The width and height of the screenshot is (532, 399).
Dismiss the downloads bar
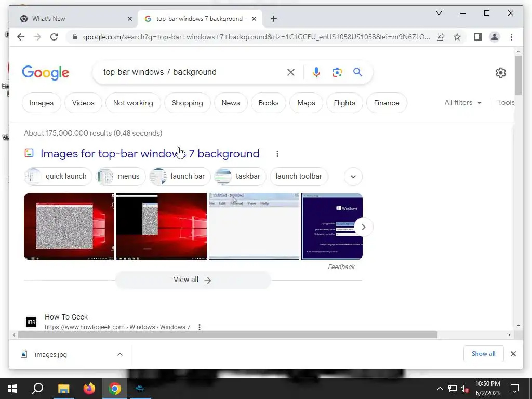pyautogui.click(x=513, y=354)
